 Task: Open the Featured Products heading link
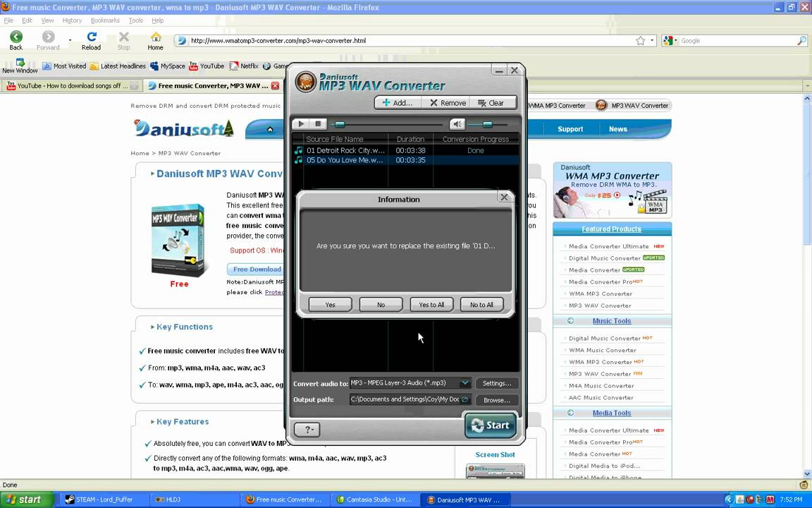pyautogui.click(x=611, y=229)
